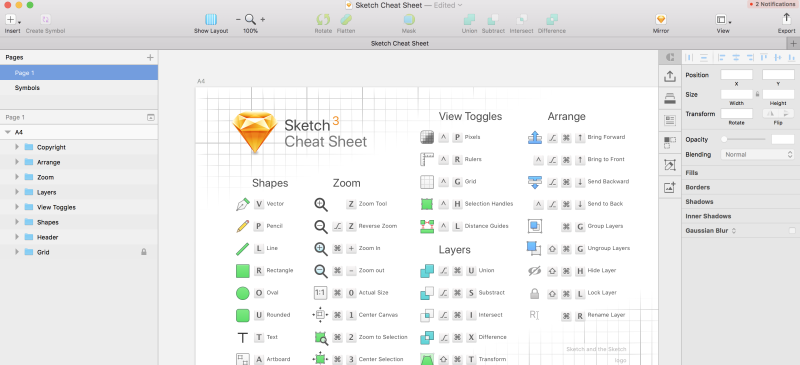The image size is (800, 365).
Task: Expand the Shapes layer group
Action: point(16,222)
